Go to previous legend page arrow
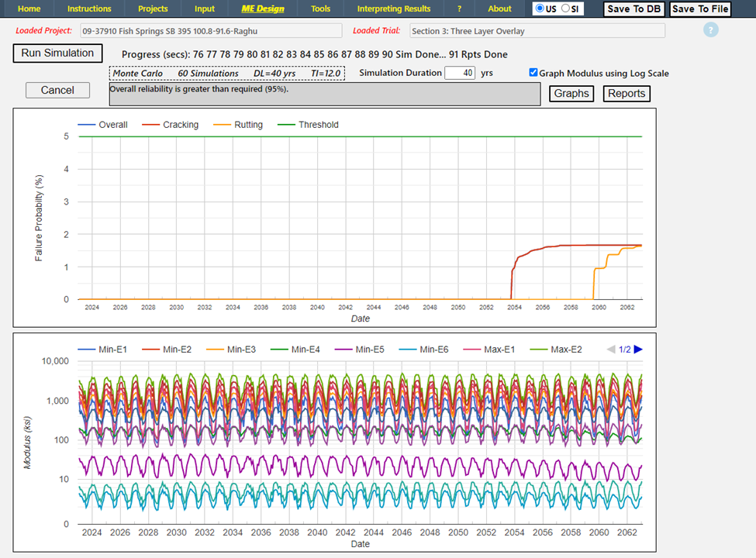 609,350
